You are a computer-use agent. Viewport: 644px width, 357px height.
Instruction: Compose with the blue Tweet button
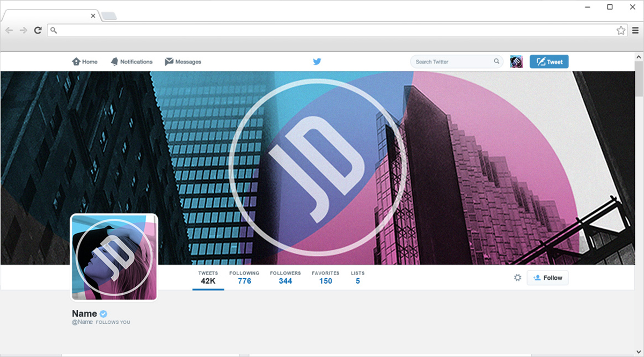(549, 62)
